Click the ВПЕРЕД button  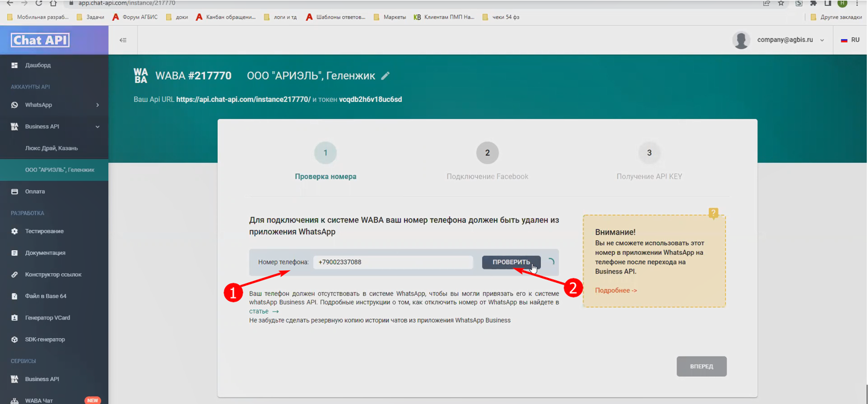point(701,367)
